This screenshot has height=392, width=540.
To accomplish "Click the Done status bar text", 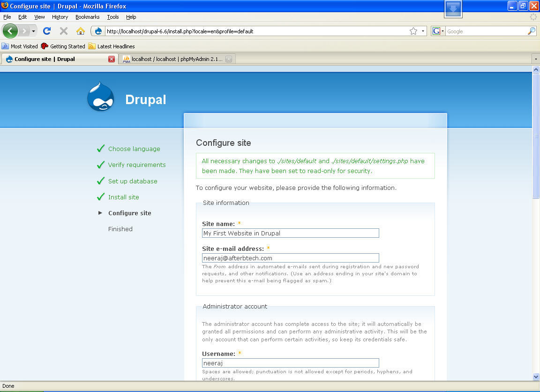I will point(8,386).
